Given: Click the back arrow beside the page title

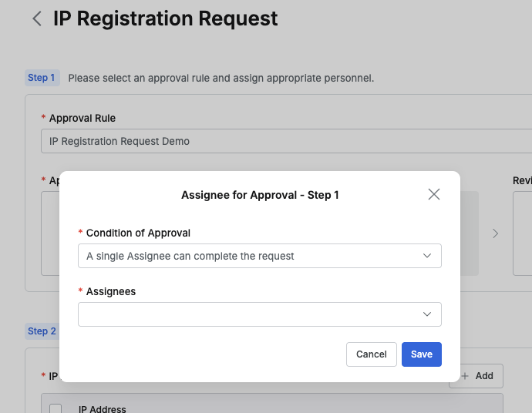Looking at the screenshot, I should [36, 19].
